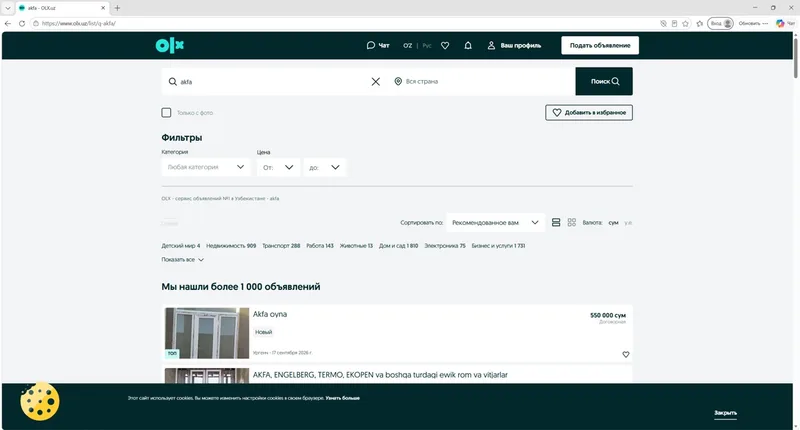Switch to list view layout icon
The image size is (800, 430).
click(556, 222)
